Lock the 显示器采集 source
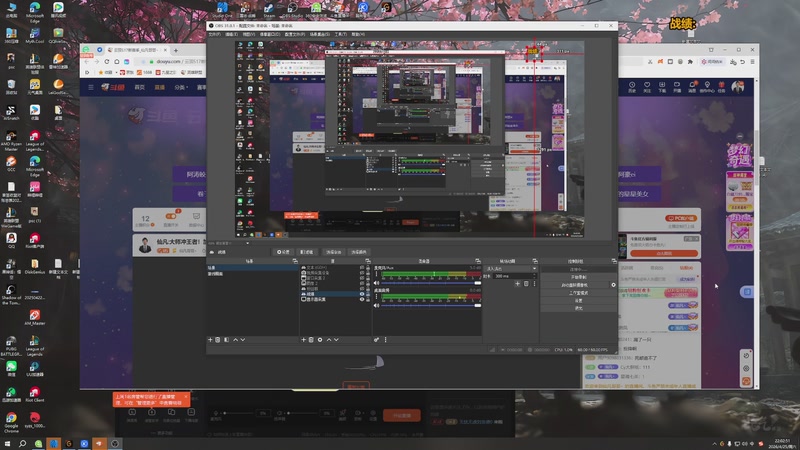 coord(368,299)
